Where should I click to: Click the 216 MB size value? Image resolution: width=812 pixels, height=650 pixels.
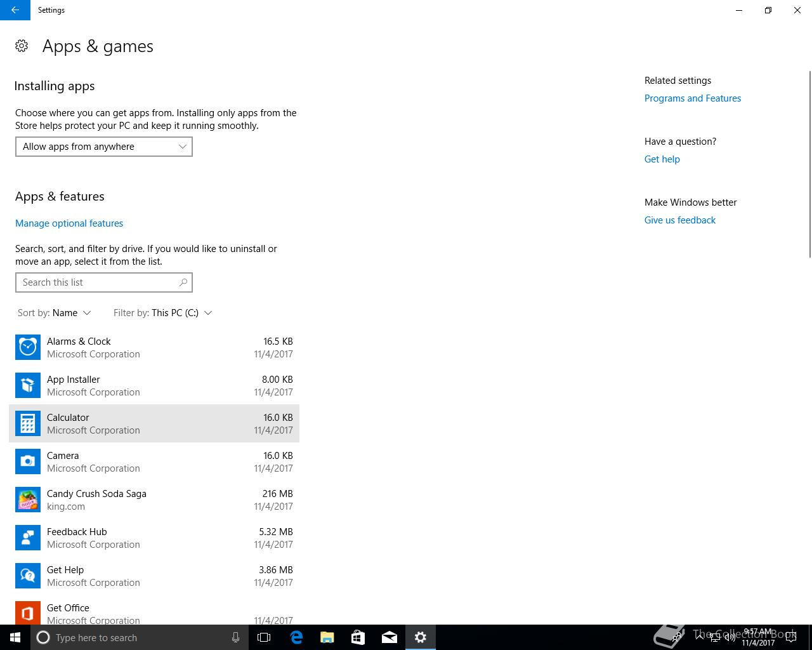click(277, 494)
